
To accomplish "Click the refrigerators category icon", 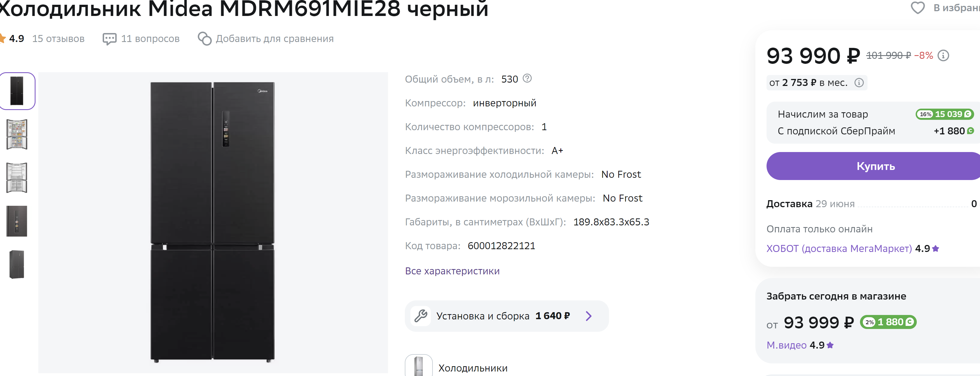I will (x=419, y=366).
